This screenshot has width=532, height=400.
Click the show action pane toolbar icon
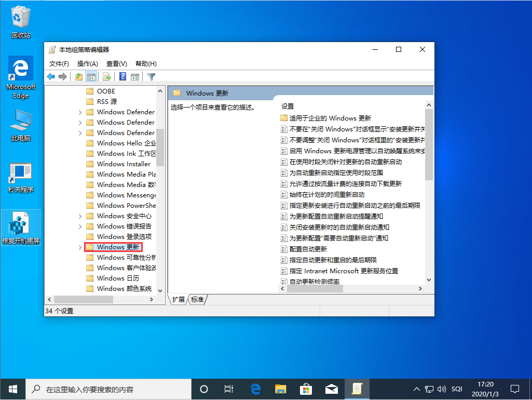[135, 76]
